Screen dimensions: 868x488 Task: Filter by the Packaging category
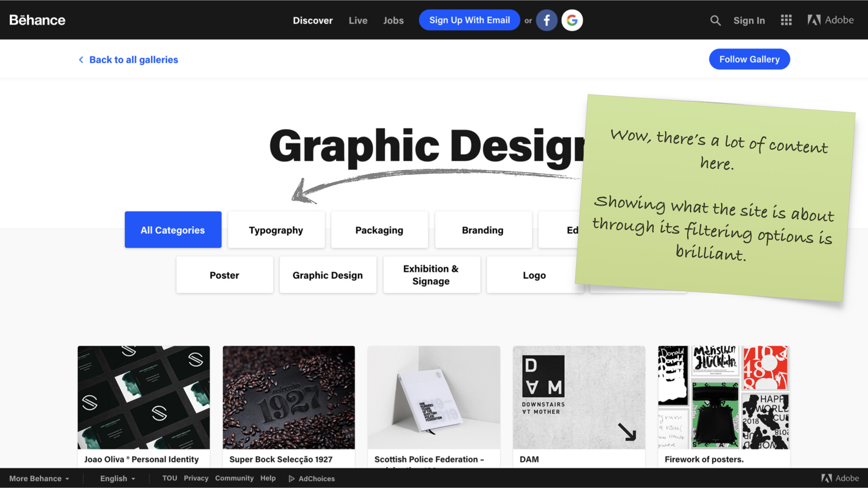point(379,230)
